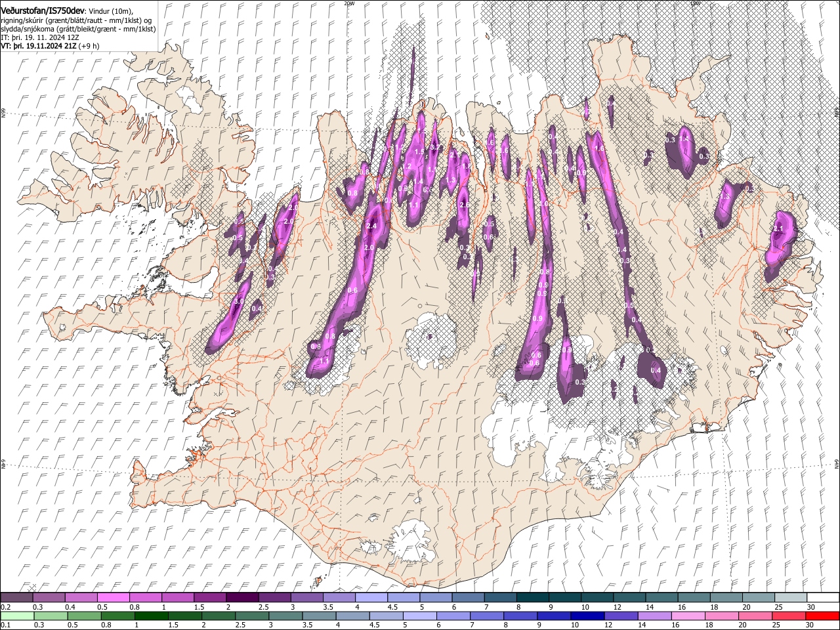Click the '2.6' precipitation value on the map
840x630 pixels.
tap(465, 205)
